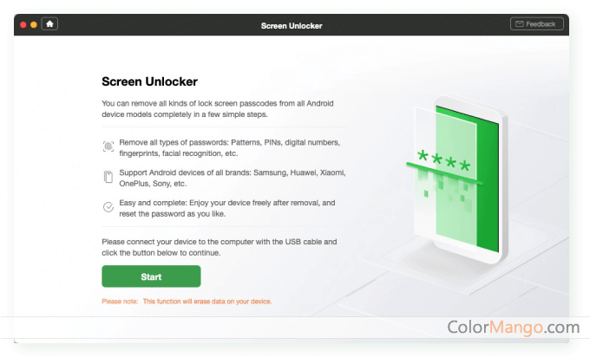The height and width of the screenshot is (364, 590).
Task: Click the USB cable connection instruction text
Action: [x=219, y=247]
